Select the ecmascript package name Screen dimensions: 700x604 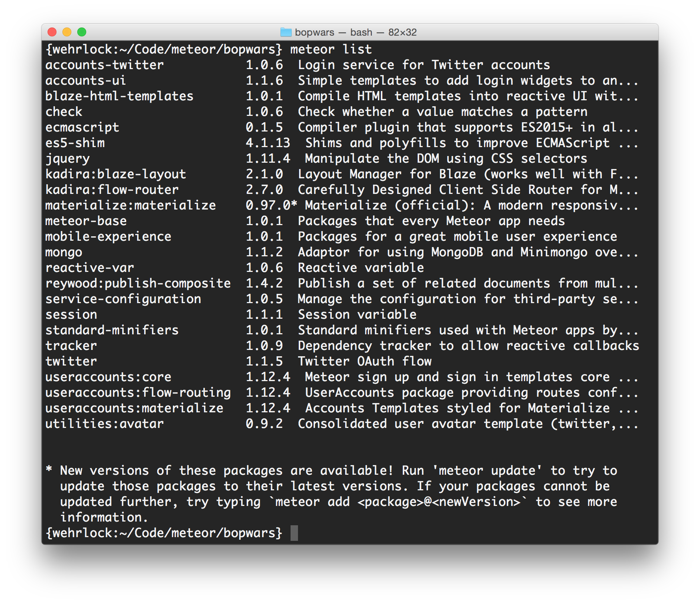pyautogui.click(x=82, y=127)
